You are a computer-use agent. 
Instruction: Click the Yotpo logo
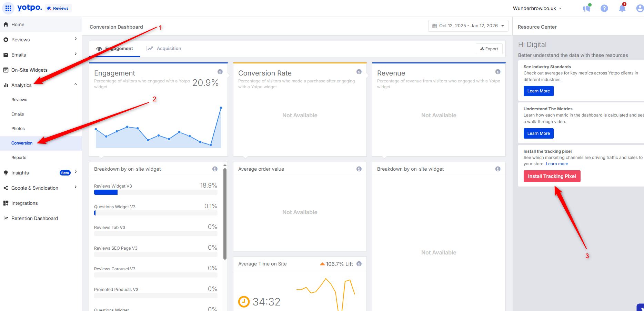coord(30,8)
